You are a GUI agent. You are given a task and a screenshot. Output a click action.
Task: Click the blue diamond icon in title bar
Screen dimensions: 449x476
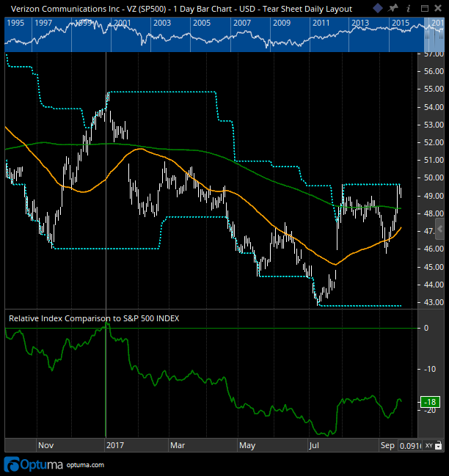(x=378, y=8)
